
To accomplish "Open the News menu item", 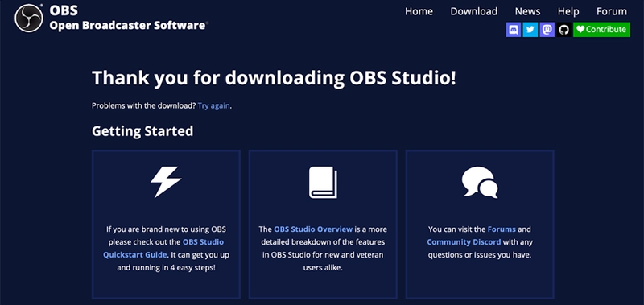I will tap(527, 11).
